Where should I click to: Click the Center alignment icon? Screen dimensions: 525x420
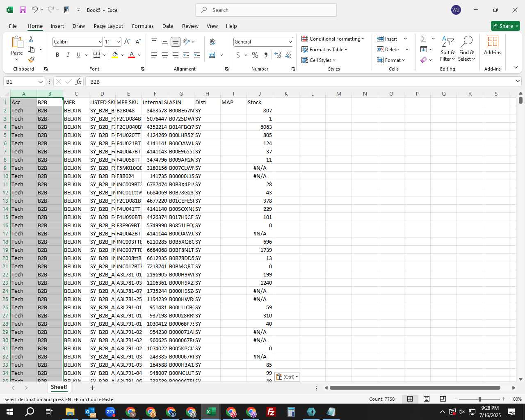coord(165,55)
